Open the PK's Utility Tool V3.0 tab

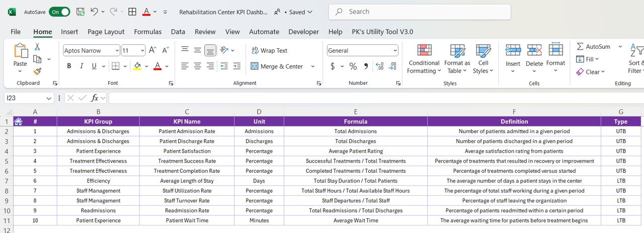(382, 32)
